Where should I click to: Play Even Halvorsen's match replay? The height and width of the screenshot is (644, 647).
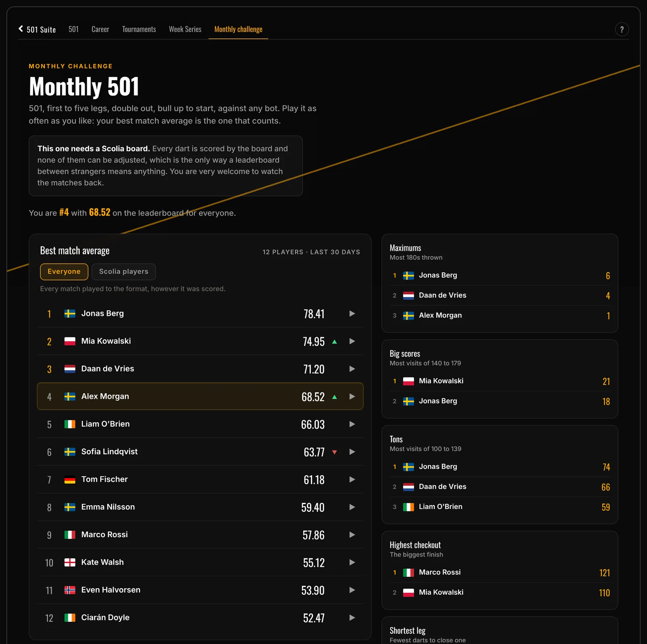352,590
